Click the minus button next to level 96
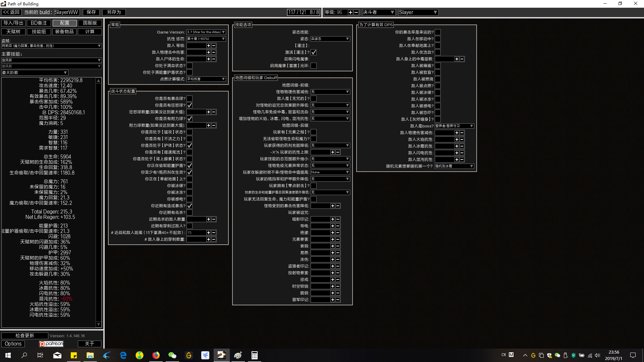The image size is (644, 362). (356, 12)
